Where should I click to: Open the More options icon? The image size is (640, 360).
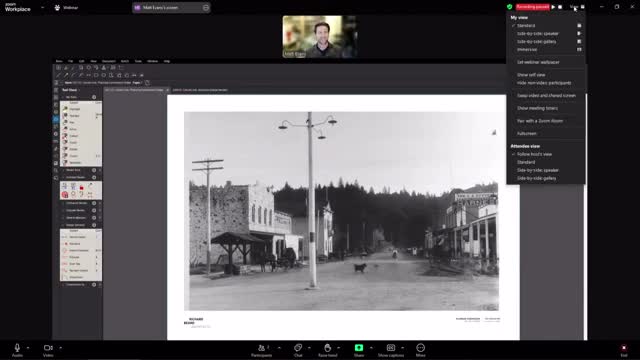pos(420,348)
